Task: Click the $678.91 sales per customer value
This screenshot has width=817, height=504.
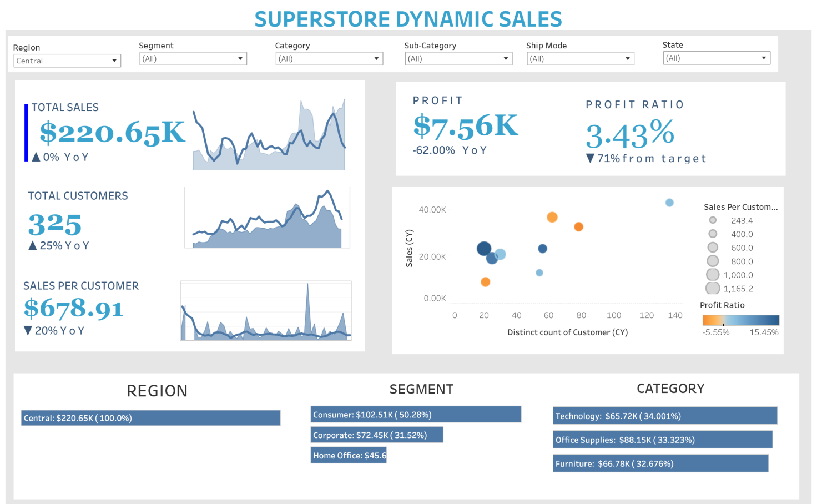Action: point(73,308)
